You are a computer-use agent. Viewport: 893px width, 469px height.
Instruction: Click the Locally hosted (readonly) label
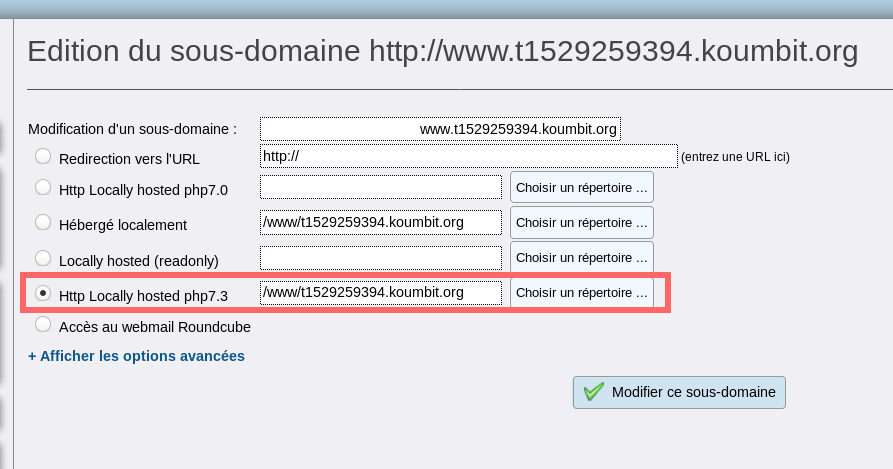point(139,261)
